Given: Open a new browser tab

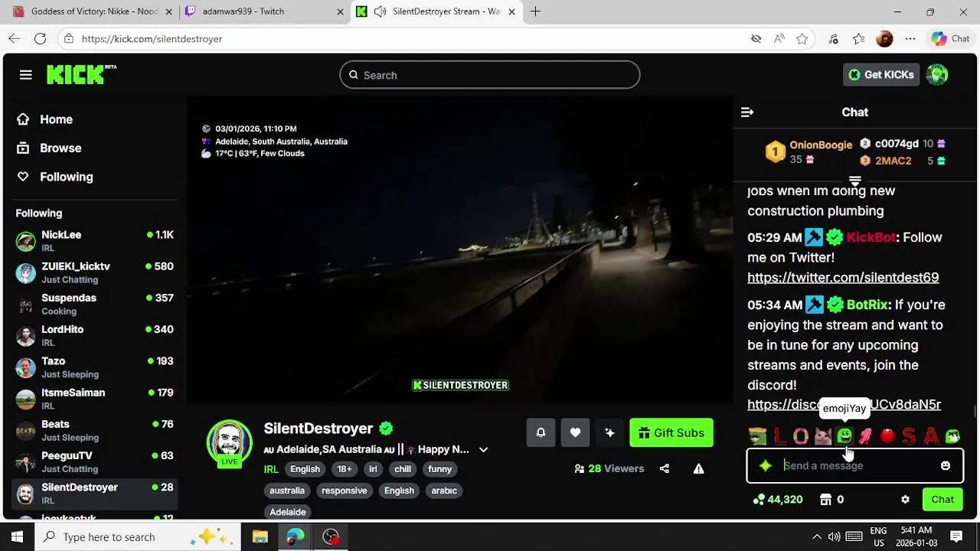Looking at the screenshot, I should click(535, 11).
